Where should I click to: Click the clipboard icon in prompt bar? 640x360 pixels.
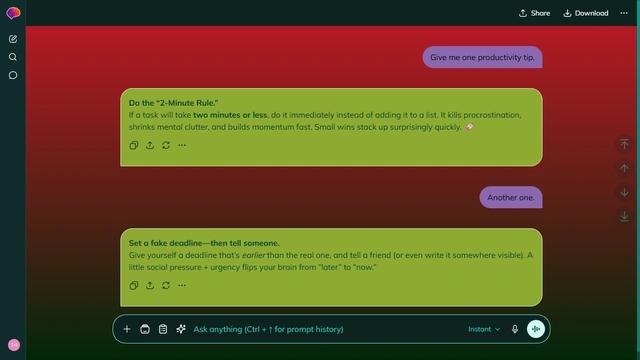(x=163, y=329)
